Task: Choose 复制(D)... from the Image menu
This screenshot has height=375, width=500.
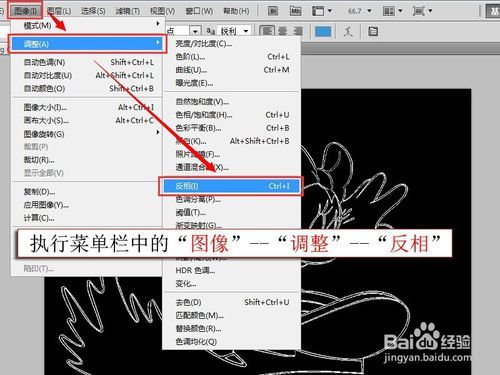Action: pos(87,192)
